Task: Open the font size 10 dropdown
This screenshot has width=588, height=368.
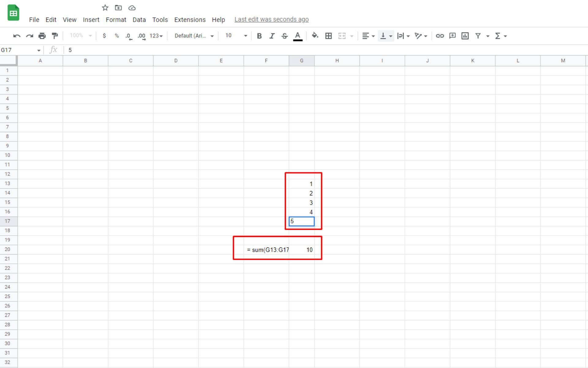Action: click(236, 36)
